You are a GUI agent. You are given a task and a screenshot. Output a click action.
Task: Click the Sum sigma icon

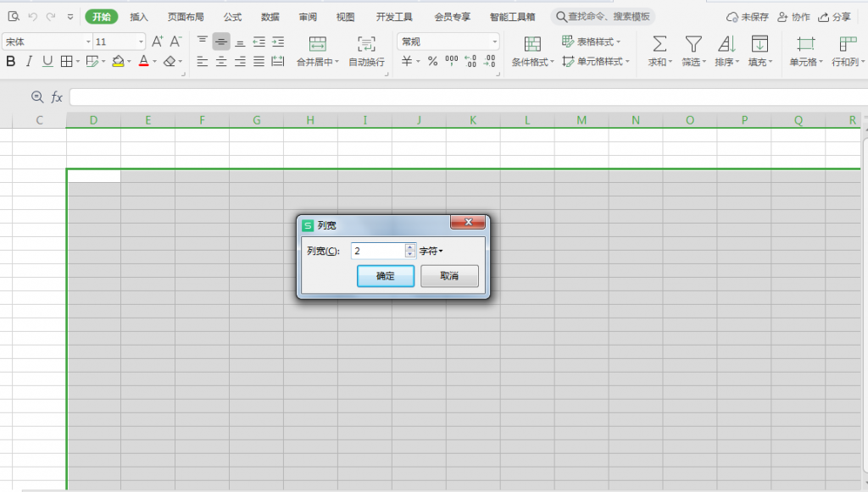tap(659, 44)
